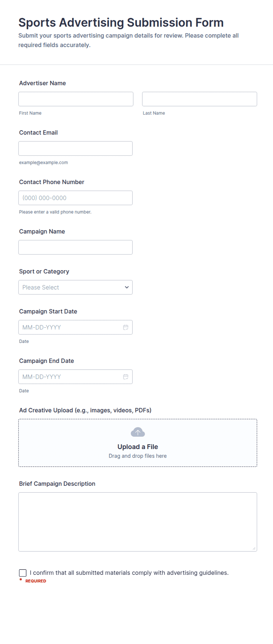Click the guidelines confirmation label text
Screen dimensions: 273x644
[x=129, y=573]
